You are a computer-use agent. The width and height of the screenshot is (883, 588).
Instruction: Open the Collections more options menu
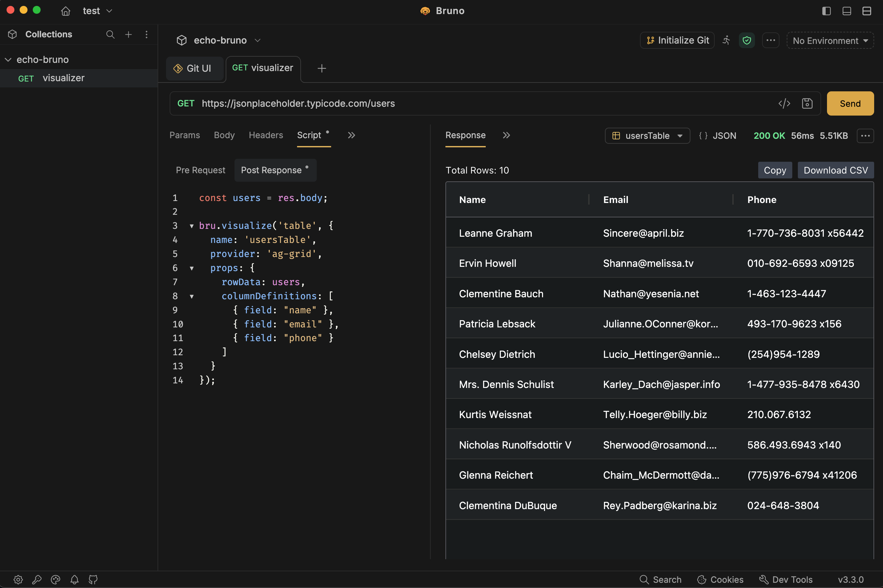146,34
